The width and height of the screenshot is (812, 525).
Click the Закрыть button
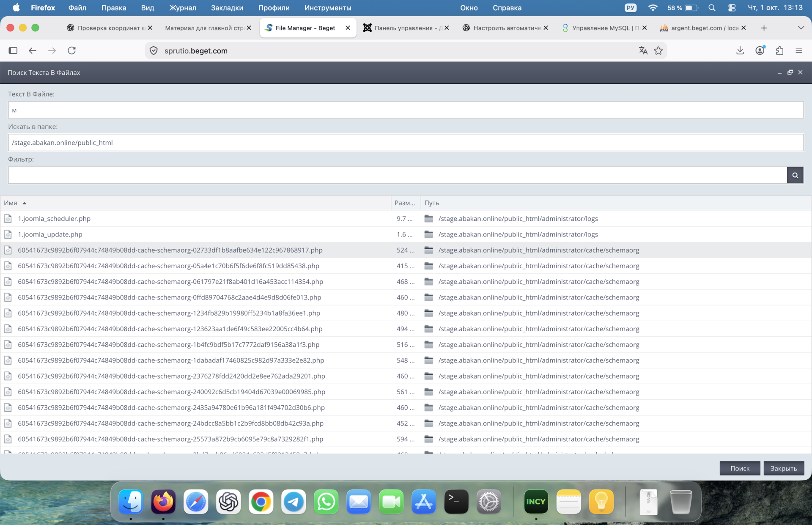point(784,468)
